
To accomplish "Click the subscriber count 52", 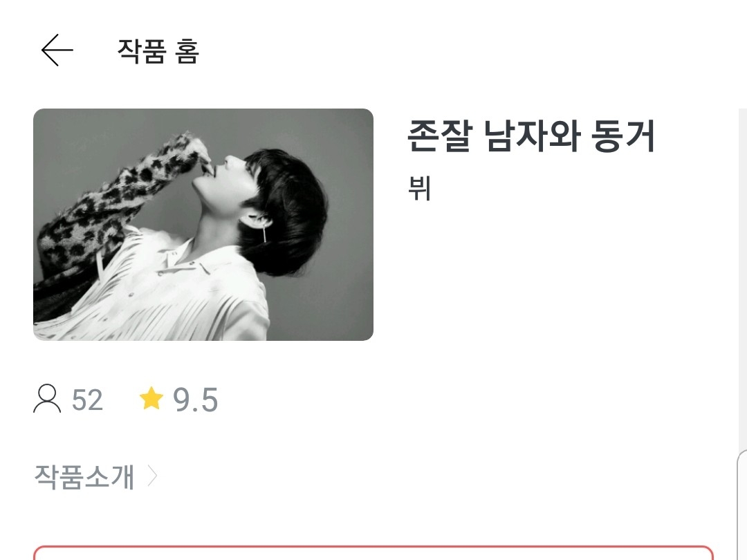I will point(87,400).
